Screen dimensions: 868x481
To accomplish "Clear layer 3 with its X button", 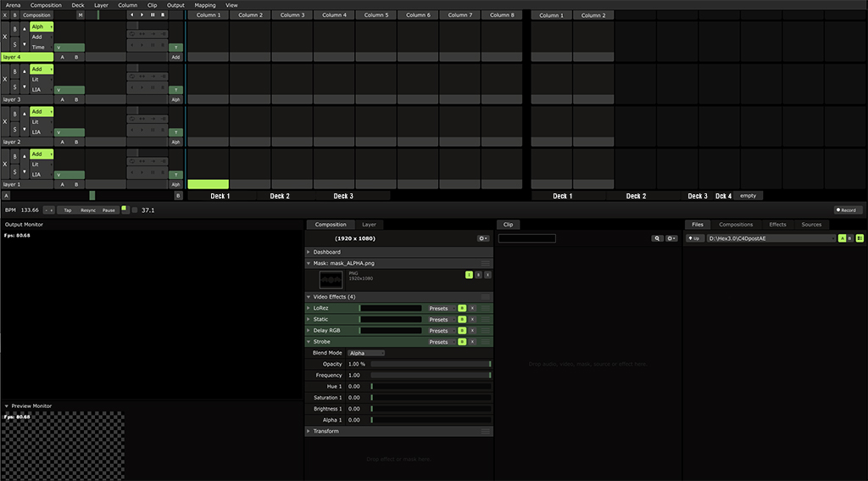I will [5, 79].
